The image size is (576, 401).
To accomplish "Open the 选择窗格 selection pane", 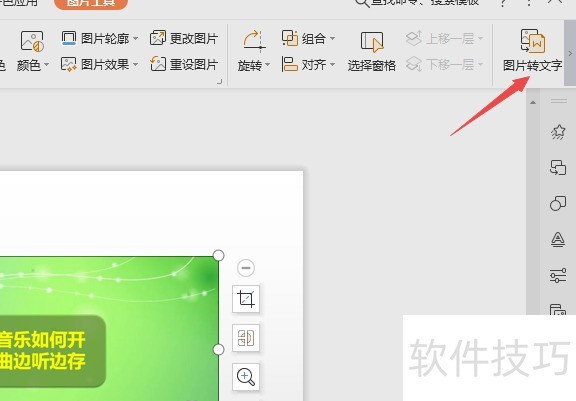I will click(x=371, y=51).
